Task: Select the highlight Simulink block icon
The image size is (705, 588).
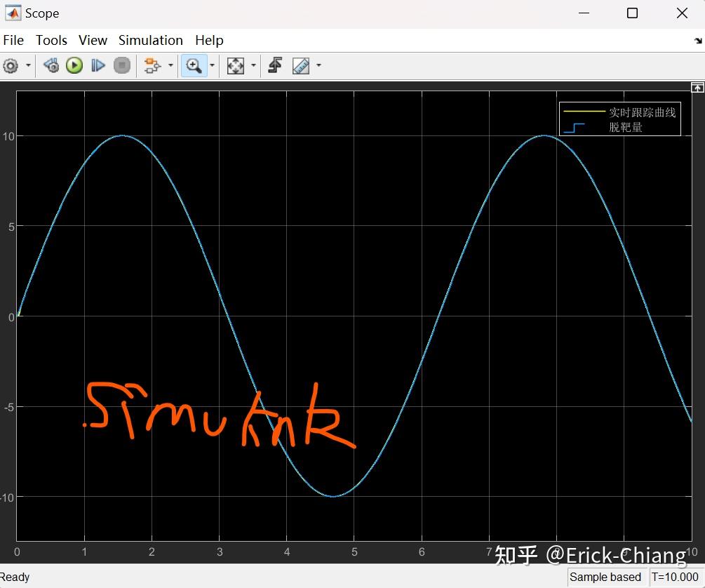Action: 152,65
